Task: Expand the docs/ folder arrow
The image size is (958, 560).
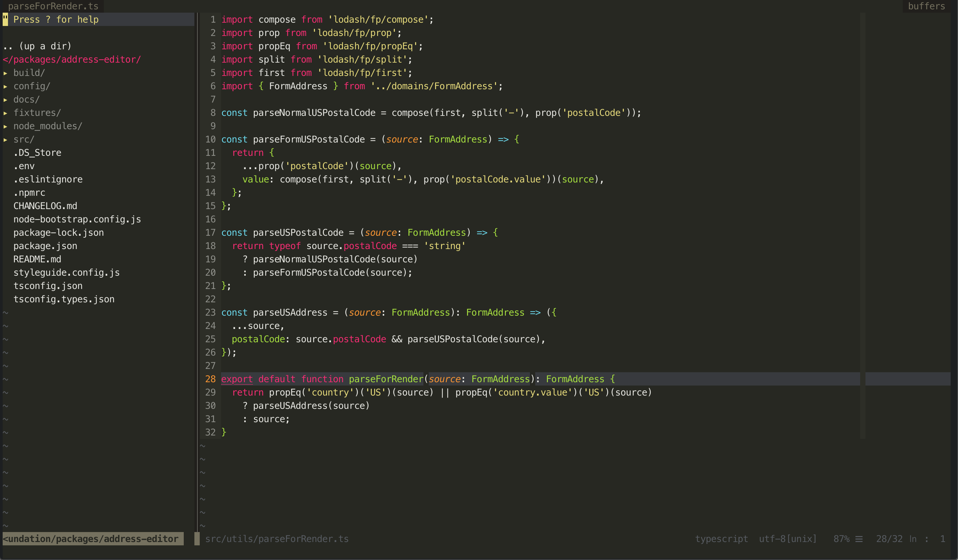Action: pyautogui.click(x=5, y=100)
